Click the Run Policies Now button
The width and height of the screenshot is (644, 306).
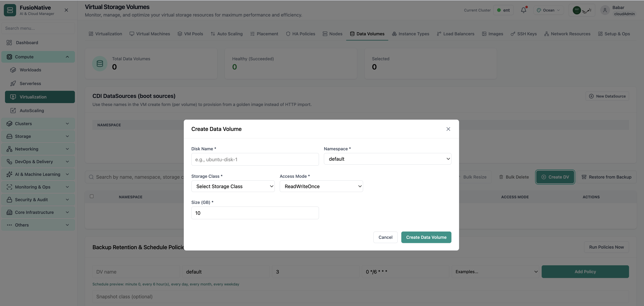pyautogui.click(x=606, y=247)
